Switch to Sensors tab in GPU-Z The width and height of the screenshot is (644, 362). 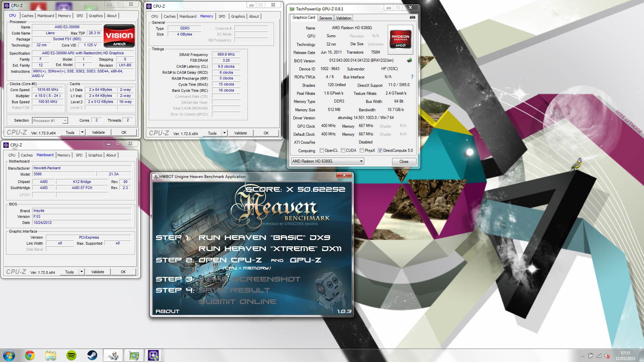tap(325, 18)
